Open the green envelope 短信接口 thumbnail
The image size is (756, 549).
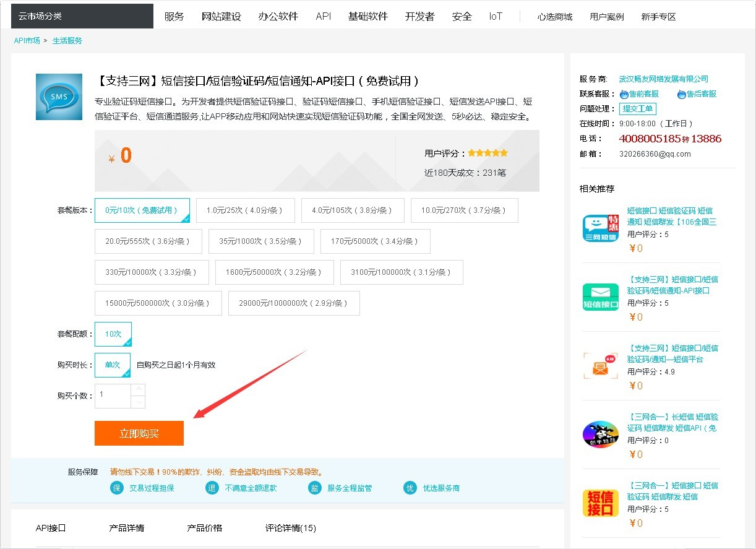pyautogui.click(x=601, y=296)
